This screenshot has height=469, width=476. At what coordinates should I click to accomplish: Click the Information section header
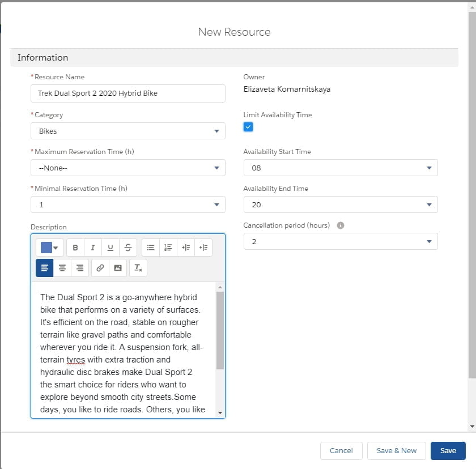pos(234,58)
